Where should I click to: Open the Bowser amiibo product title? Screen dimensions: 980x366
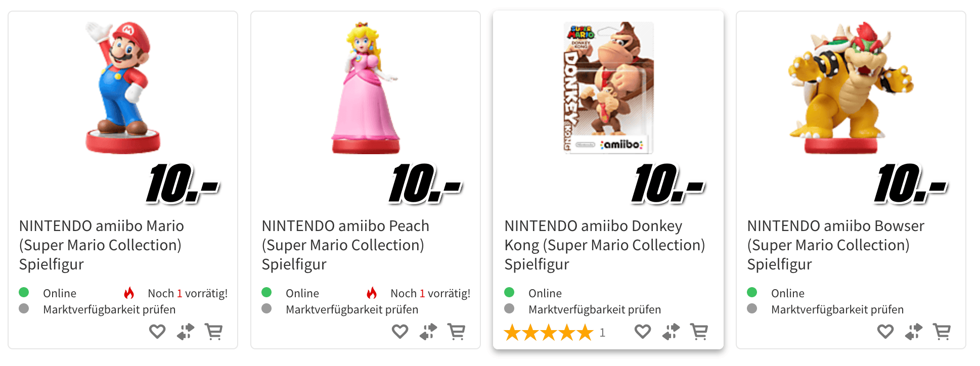pyautogui.click(x=835, y=245)
